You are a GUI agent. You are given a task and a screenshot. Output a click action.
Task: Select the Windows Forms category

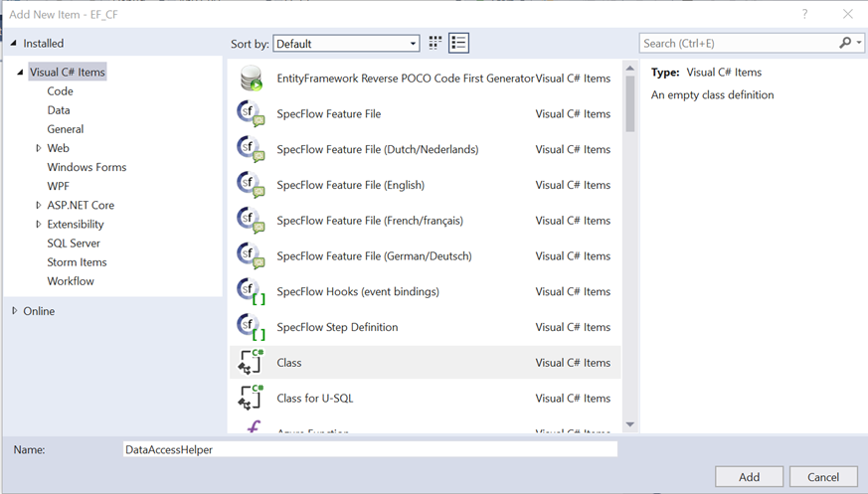coord(87,167)
